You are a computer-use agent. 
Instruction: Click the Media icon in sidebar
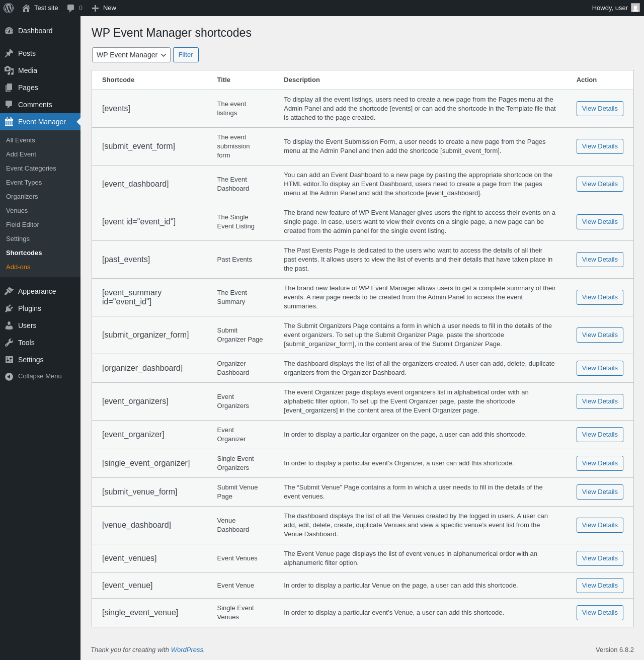[x=9, y=70]
